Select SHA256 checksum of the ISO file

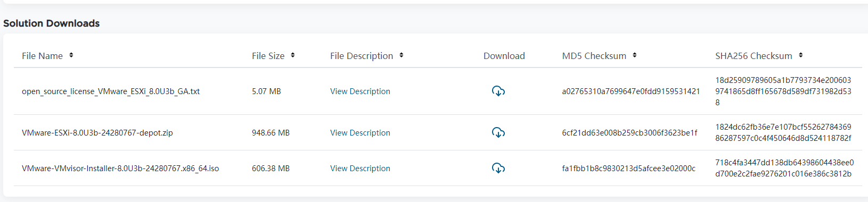[x=784, y=168]
